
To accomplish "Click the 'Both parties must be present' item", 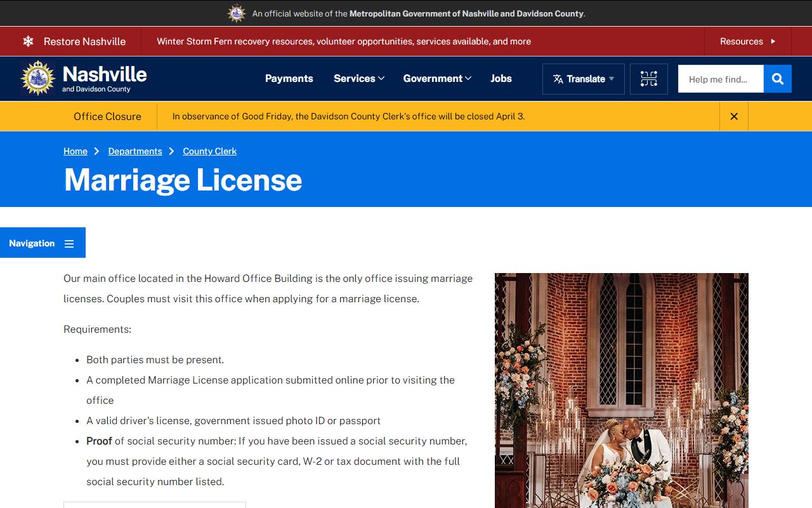I will pyautogui.click(x=155, y=359).
